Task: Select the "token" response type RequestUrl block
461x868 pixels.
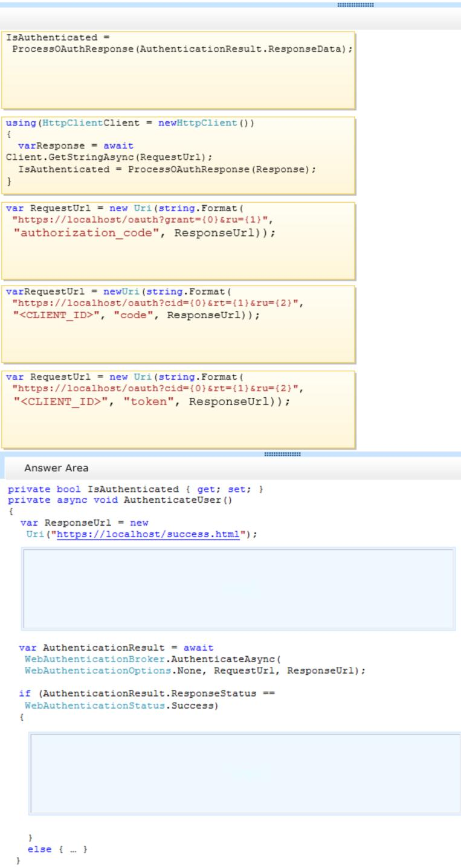Action: point(178,409)
